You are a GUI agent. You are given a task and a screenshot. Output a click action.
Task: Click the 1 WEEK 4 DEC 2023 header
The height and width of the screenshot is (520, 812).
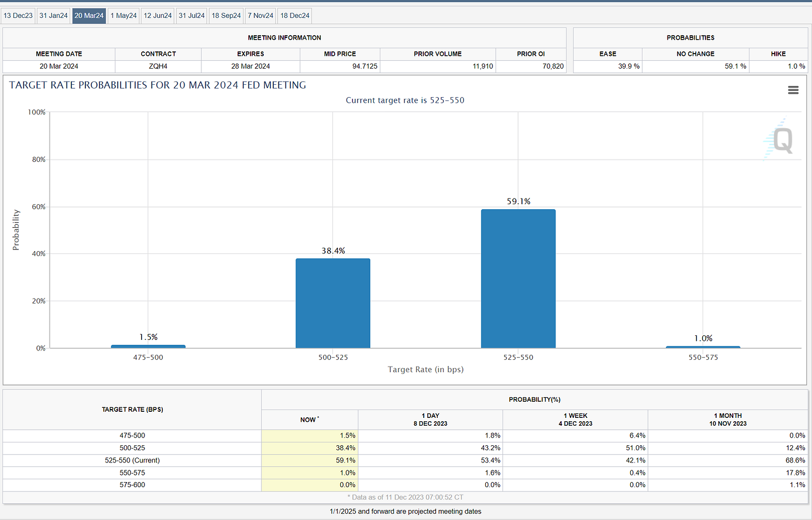point(576,420)
